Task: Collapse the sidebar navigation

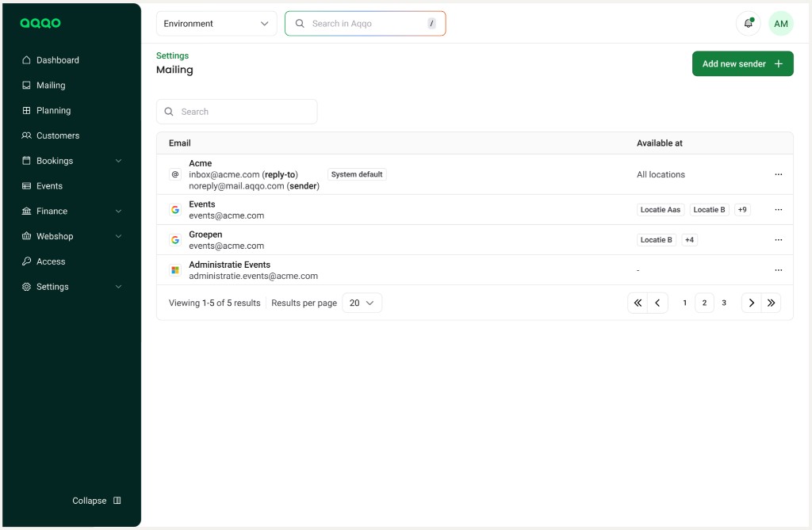Action: point(96,501)
